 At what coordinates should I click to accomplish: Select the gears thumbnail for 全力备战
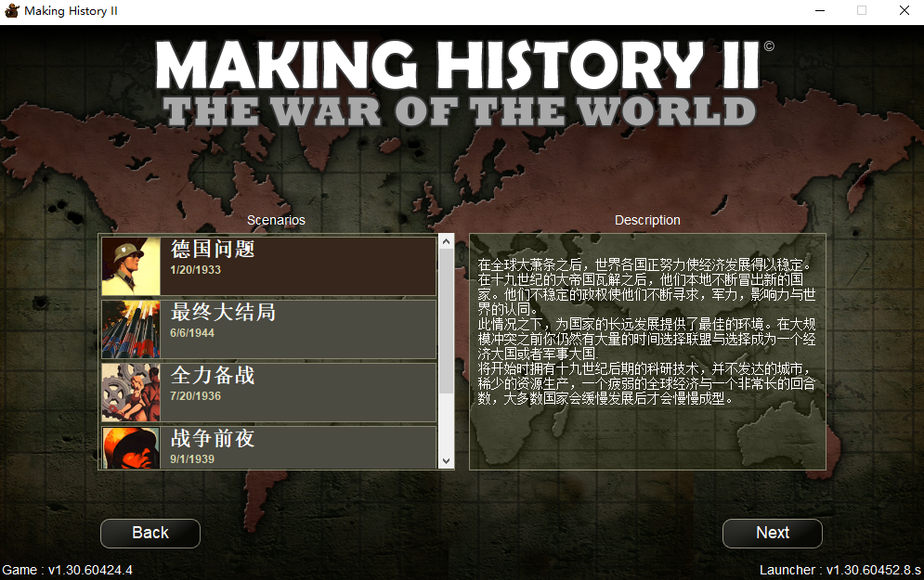pyautogui.click(x=130, y=392)
